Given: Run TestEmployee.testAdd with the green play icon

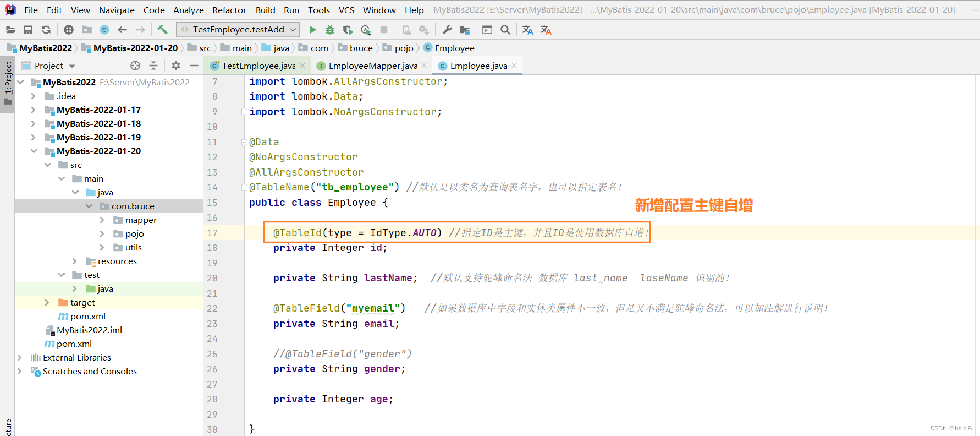Looking at the screenshot, I should click(x=312, y=30).
